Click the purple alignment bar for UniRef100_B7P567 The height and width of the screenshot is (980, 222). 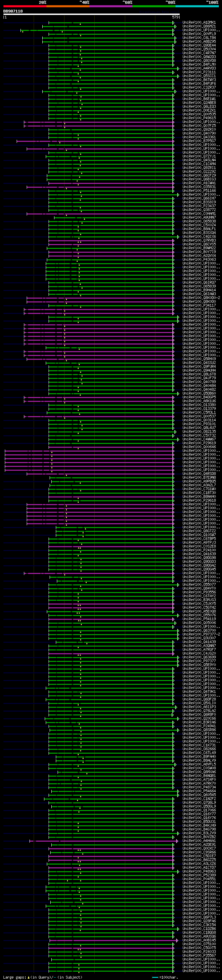tap(95, 141)
